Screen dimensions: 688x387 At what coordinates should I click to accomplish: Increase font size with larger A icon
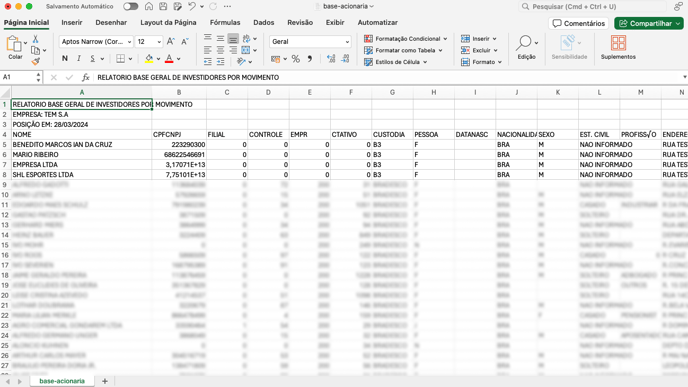point(171,42)
